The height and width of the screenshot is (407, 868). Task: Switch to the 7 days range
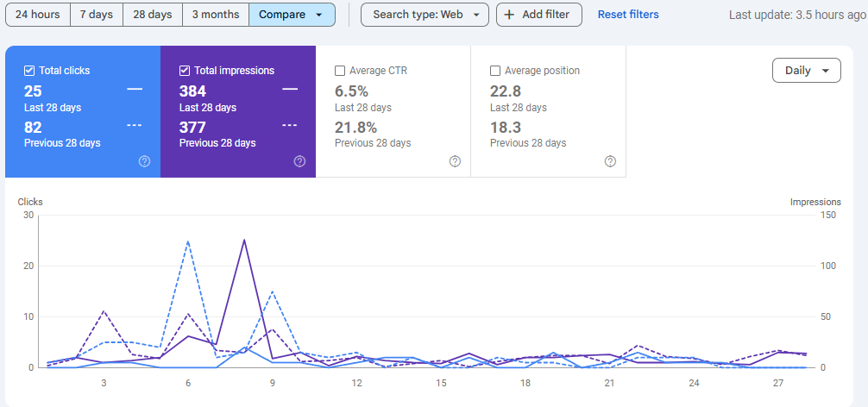96,15
